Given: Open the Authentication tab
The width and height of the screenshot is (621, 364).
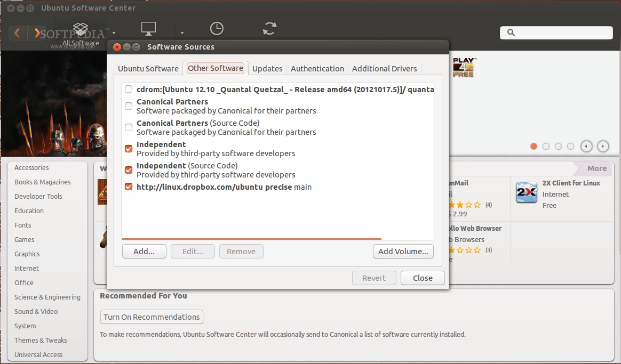Looking at the screenshot, I should tap(317, 68).
